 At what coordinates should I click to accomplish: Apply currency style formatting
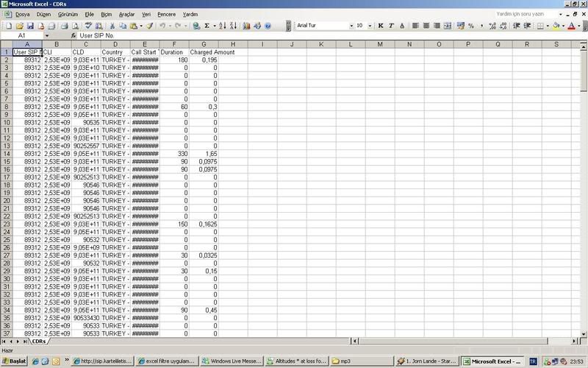(461, 26)
